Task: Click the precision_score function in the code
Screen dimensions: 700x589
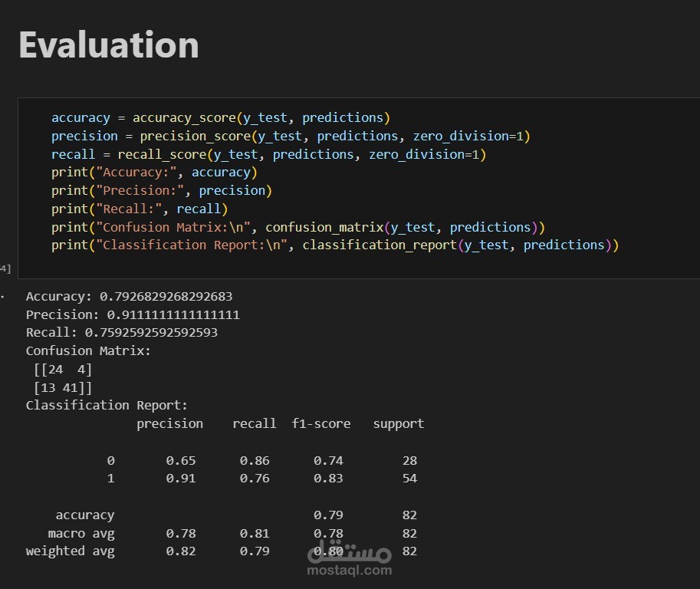Action: (196, 136)
